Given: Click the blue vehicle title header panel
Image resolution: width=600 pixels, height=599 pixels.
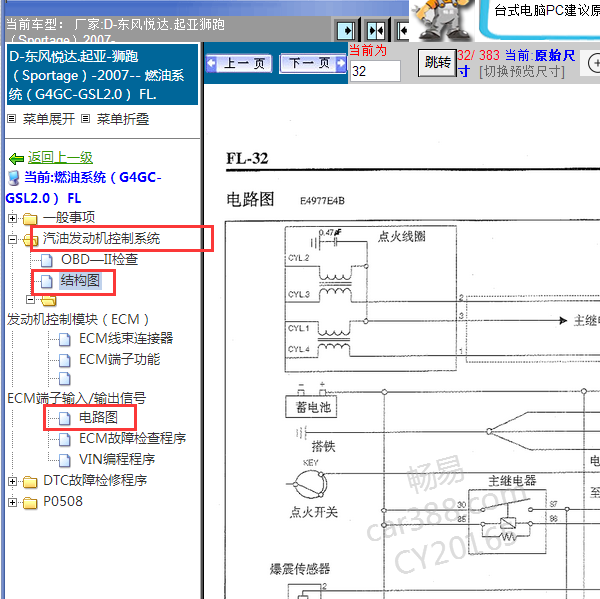Looking at the screenshot, I should pyautogui.click(x=103, y=74).
